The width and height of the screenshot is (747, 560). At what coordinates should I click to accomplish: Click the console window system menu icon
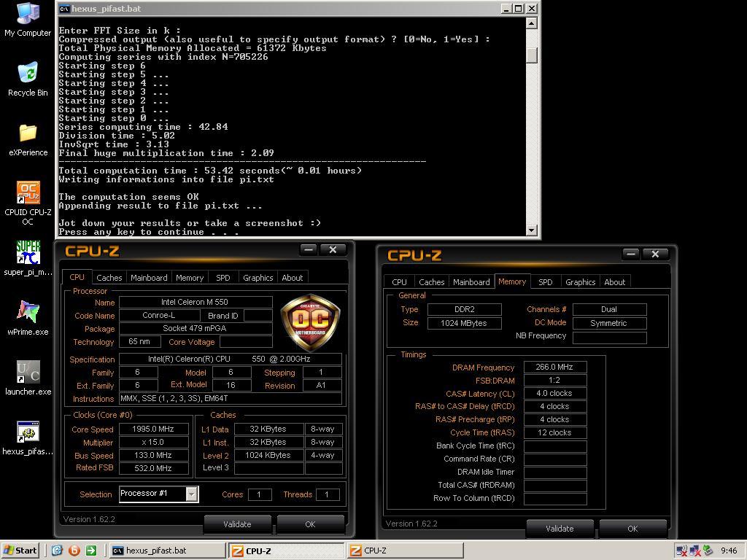click(x=64, y=9)
